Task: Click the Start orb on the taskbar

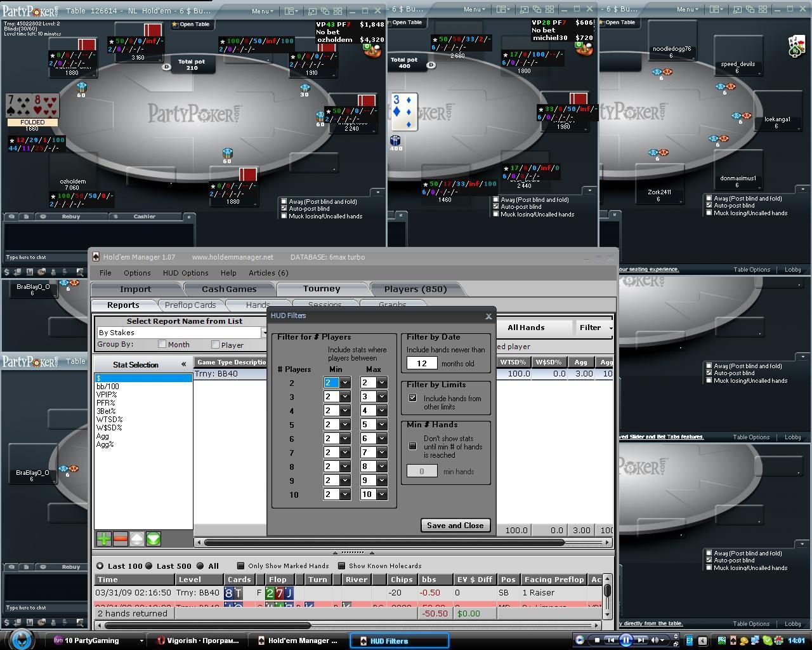Action: click(x=22, y=639)
